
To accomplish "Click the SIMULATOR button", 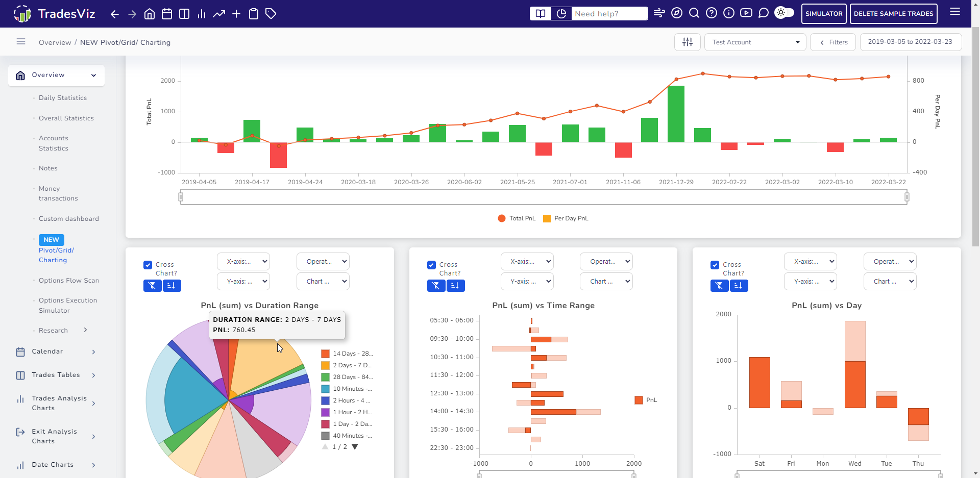I will pyautogui.click(x=824, y=14).
